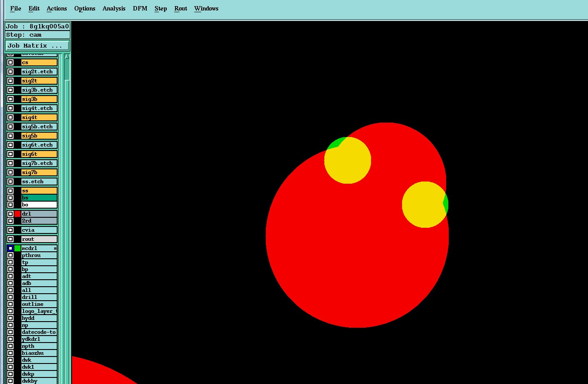
Task: Select the dwkp layer name
Action: (39, 374)
